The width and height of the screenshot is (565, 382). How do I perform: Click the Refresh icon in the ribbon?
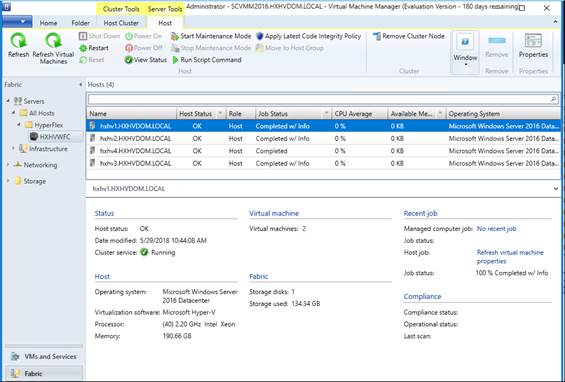[18, 40]
